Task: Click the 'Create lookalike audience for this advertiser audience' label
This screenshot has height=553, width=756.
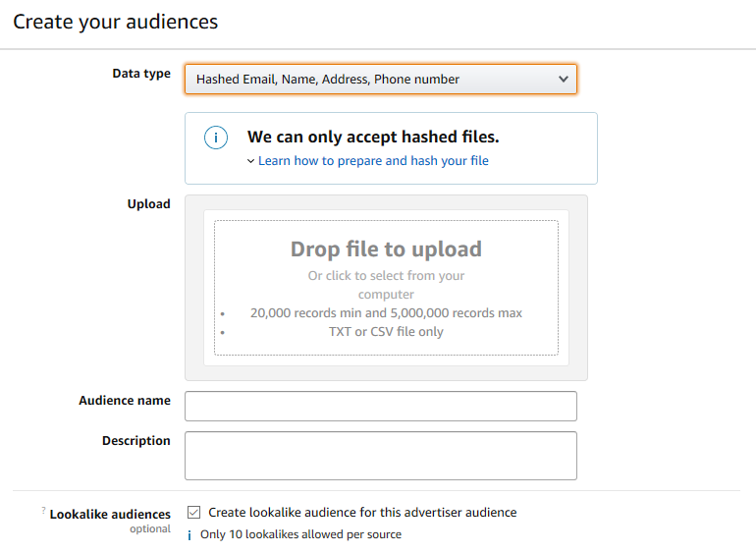Action: point(362,513)
